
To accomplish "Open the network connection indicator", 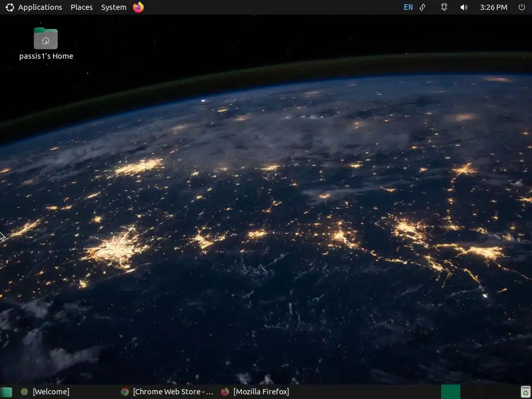I will click(423, 7).
